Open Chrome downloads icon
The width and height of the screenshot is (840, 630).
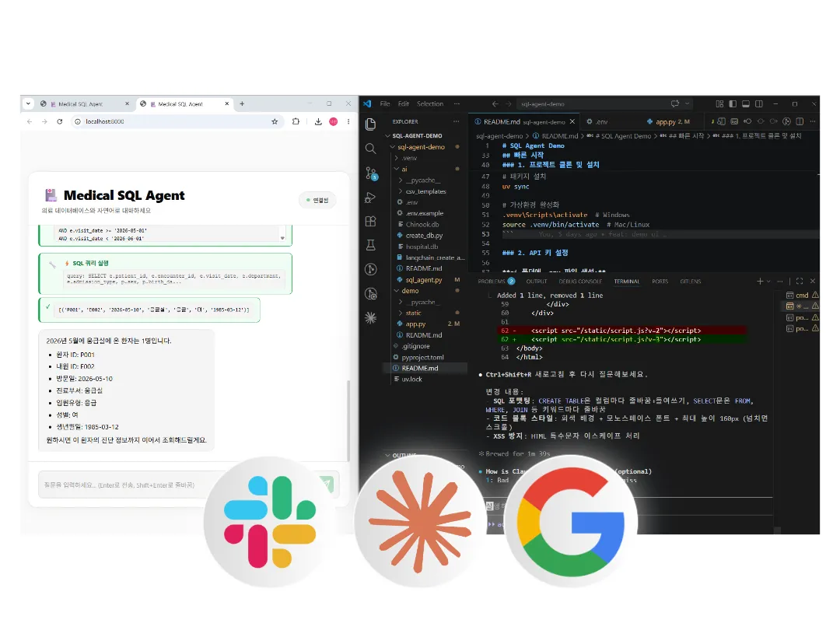point(318,121)
